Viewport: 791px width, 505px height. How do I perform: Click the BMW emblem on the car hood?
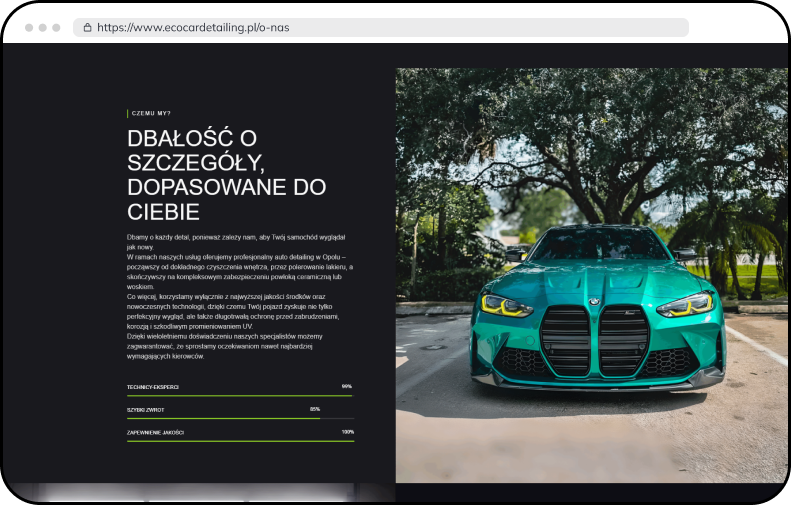tap(593, 301)
